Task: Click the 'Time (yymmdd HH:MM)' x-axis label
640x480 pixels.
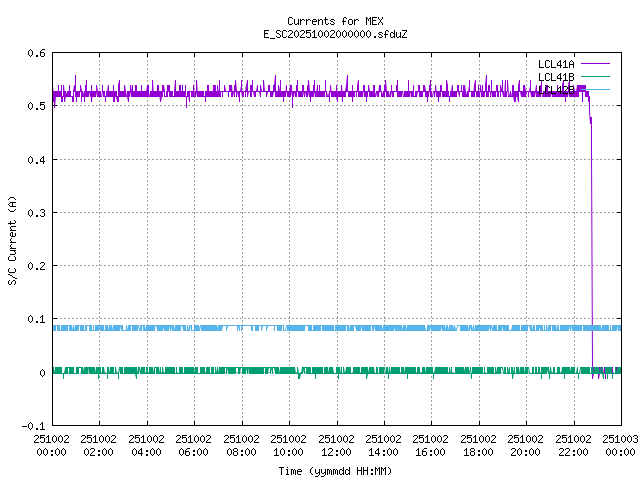Action: tap(334, 470)
